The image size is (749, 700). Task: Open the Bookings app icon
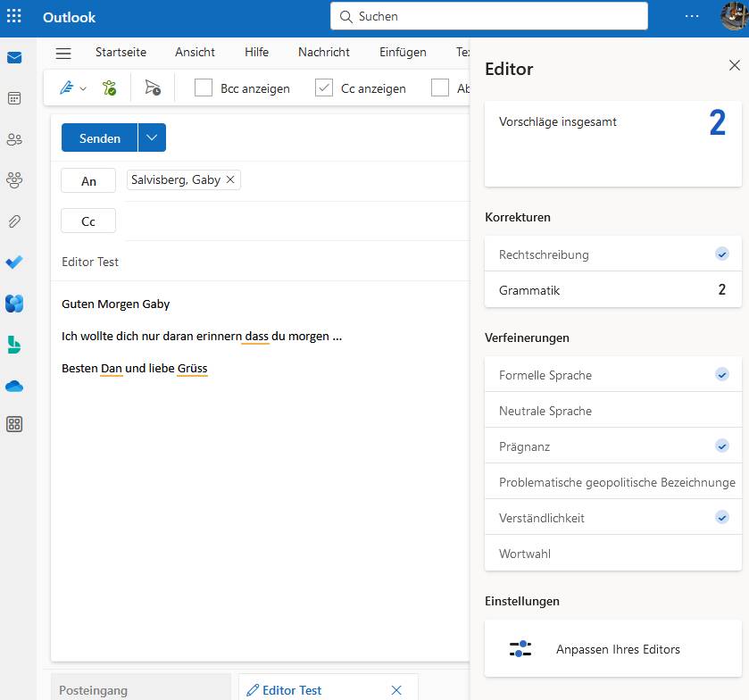coord(14,345)
